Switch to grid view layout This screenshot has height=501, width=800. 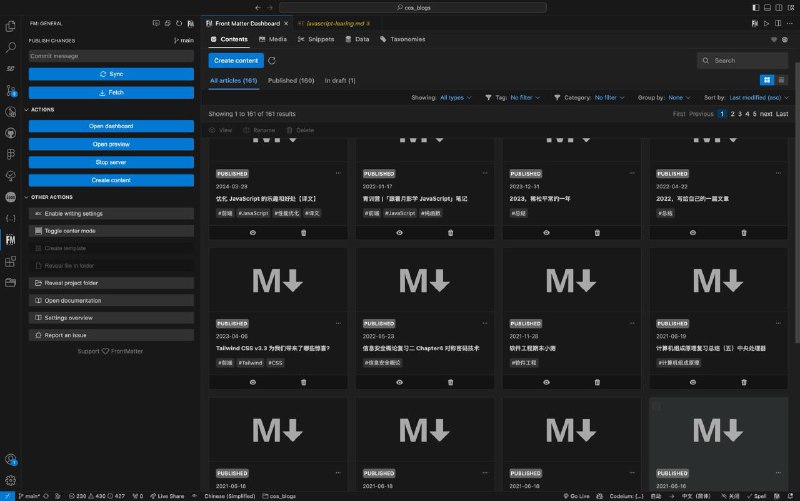pos(767,79)
